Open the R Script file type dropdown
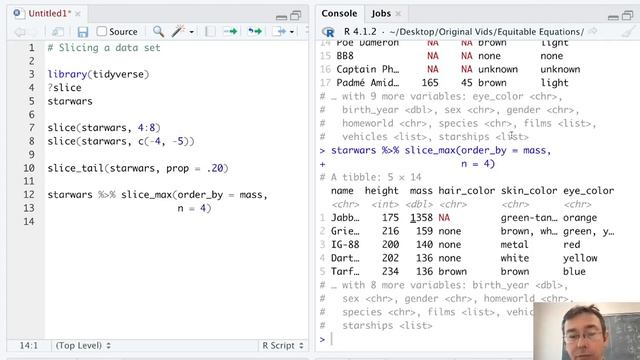This screenshot has width=640, height=360. click(x=283, y=345)
